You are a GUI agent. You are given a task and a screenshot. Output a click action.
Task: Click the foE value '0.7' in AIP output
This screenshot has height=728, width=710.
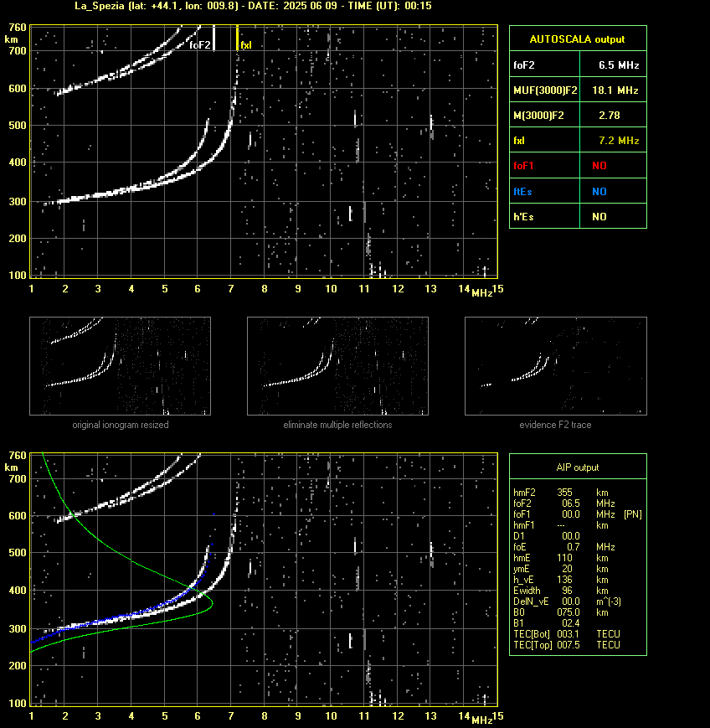pos(574,547)
